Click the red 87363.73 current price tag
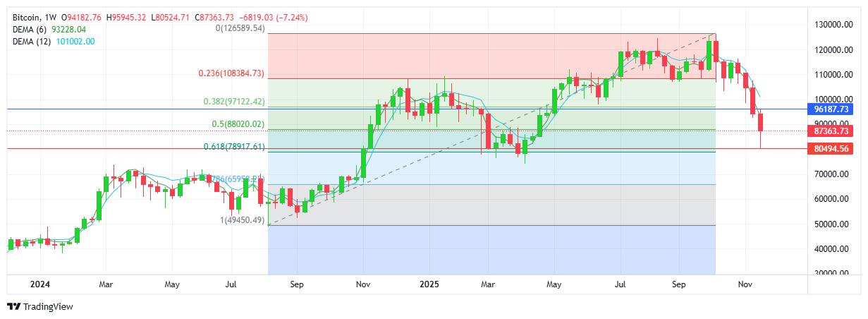The image size is (868, 319). [x=832, y=131]
